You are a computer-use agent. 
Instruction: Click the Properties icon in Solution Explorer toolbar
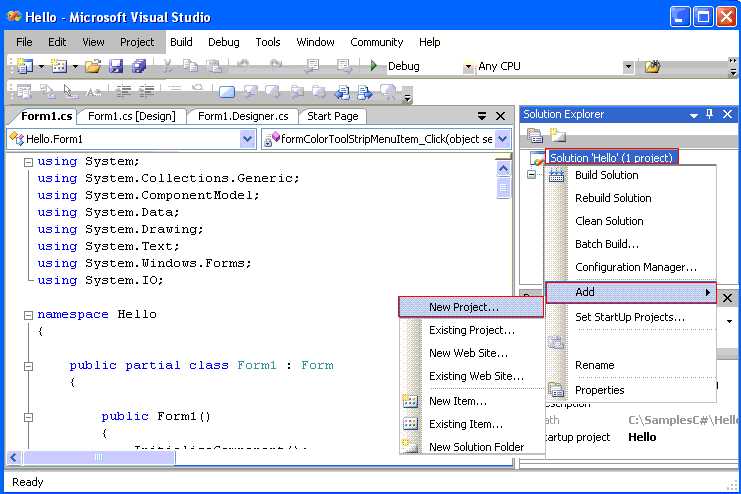(x=535, y=136)
